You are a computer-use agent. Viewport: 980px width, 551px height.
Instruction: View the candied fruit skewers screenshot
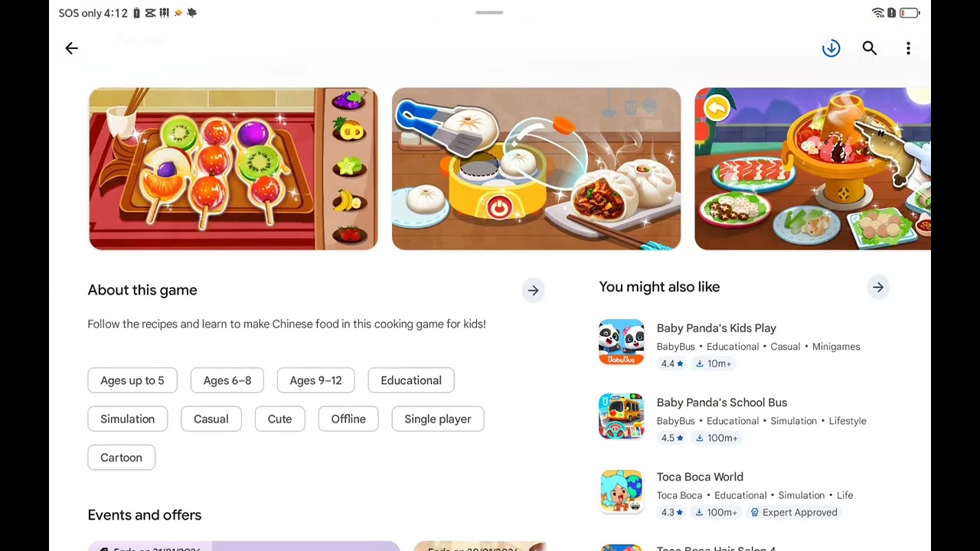pyautogui.click(x=233, y=168)
